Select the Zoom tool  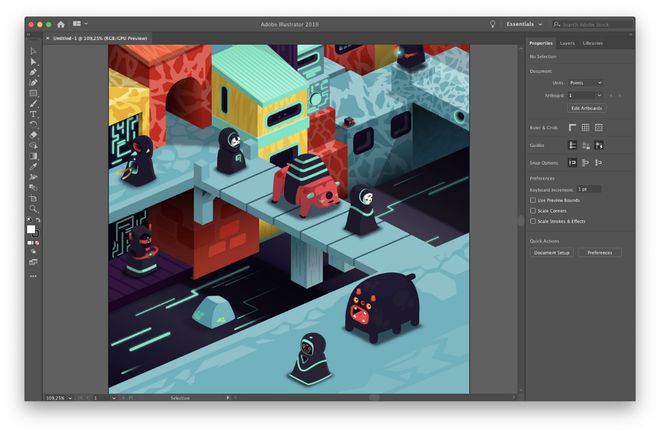pyautogui.click(x=33, y=208)
